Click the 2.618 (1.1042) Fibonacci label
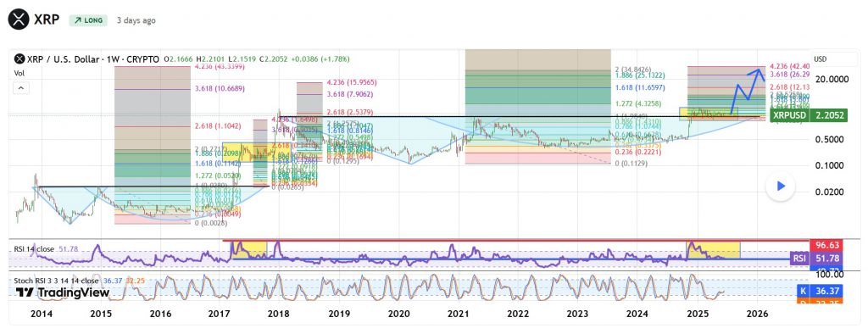Image resolution: width=868 pixels, height=334 pixels. click(x=218, y=126)
